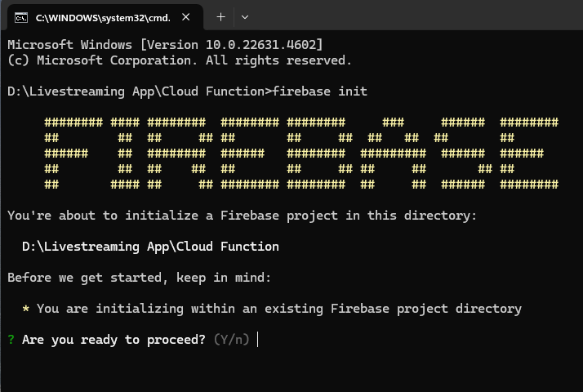
Task: Place cursor at the prompt input after (Y/n)
Action: (x=258, y=340)
